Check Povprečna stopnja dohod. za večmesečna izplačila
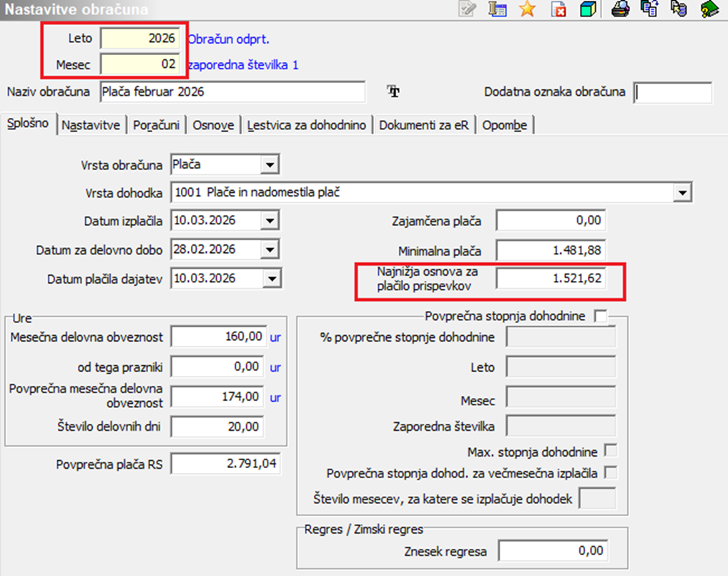The height and width of the screenshot is (576, 728). tap(611, 473)
